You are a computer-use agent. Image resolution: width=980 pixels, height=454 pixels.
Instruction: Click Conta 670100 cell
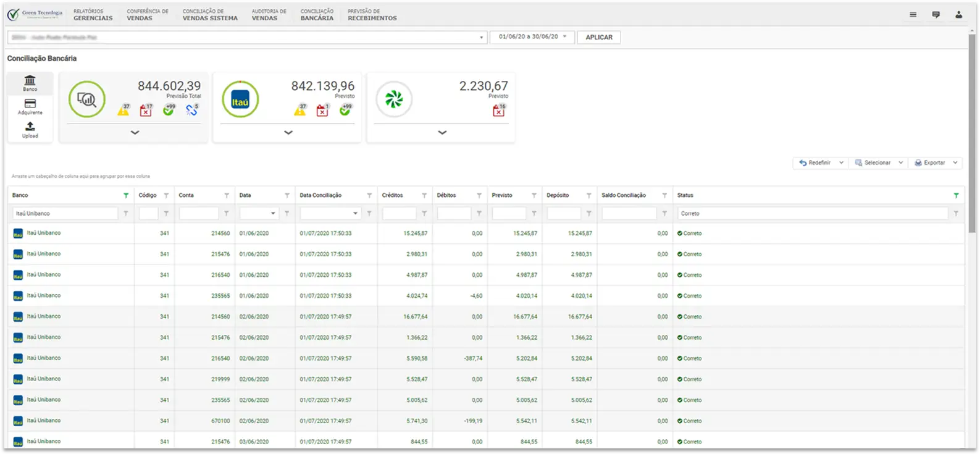click(220, 421)
